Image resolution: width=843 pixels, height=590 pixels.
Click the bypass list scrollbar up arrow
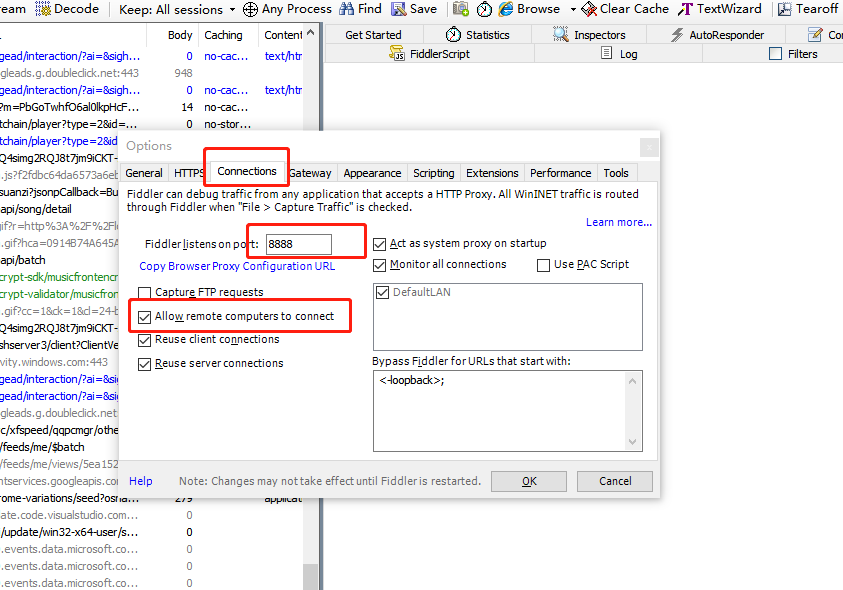coord(632,381)
